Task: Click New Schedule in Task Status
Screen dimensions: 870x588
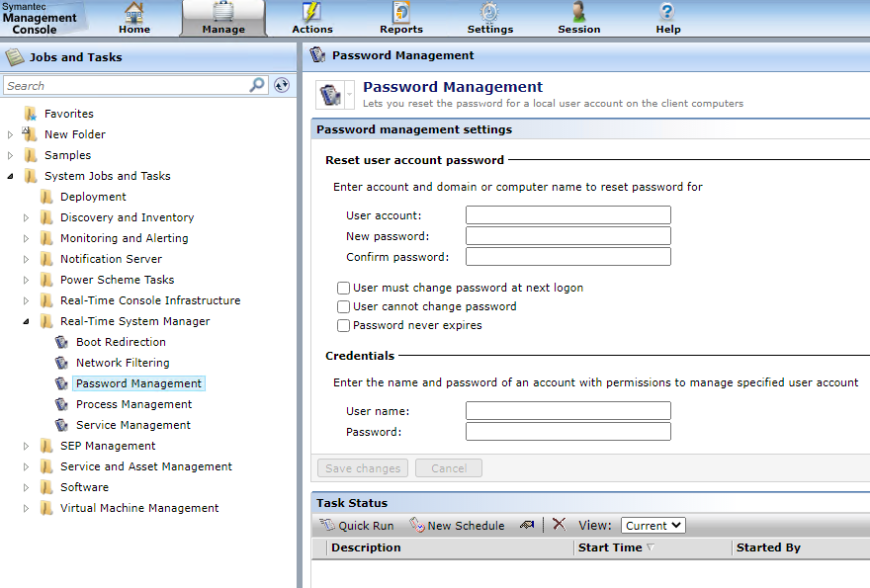Action: [457, 526]
